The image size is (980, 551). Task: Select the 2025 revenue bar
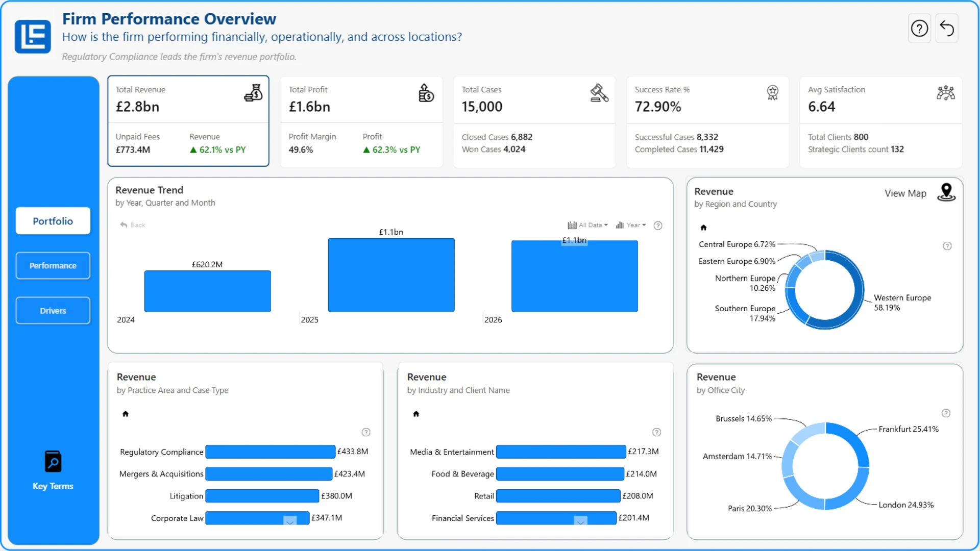pyautogui.click(x=391, y=275)
